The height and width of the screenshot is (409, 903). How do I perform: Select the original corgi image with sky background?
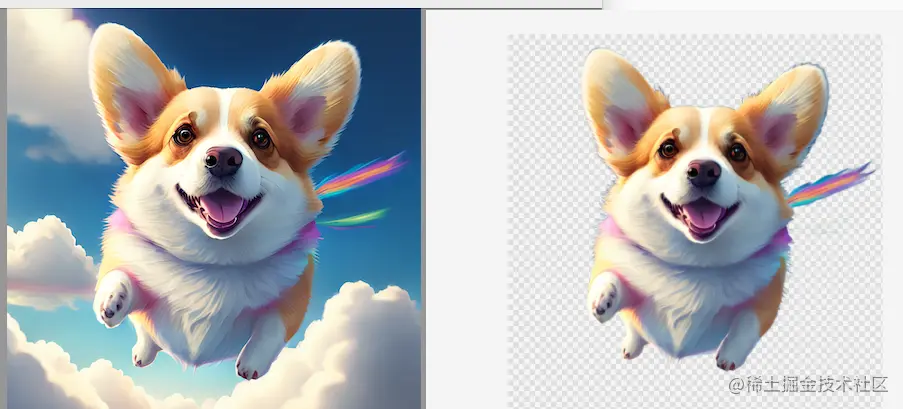click(x=214, y=209)
